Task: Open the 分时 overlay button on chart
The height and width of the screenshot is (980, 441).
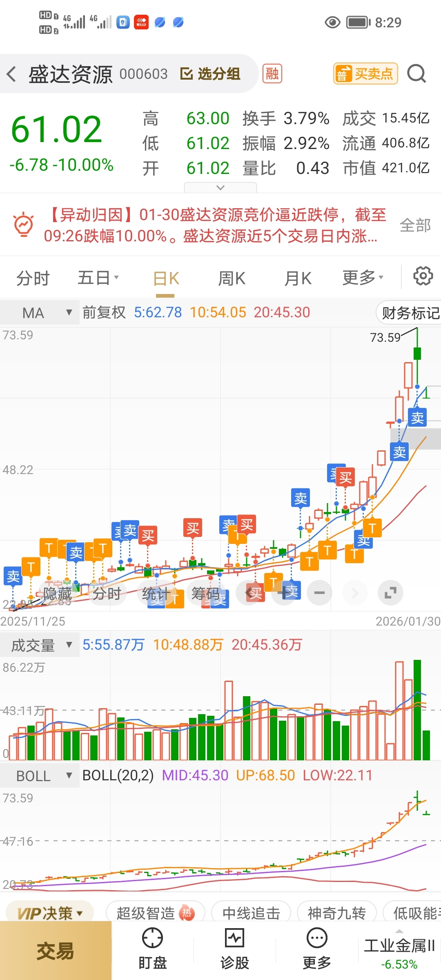Action: coord(107,593)
